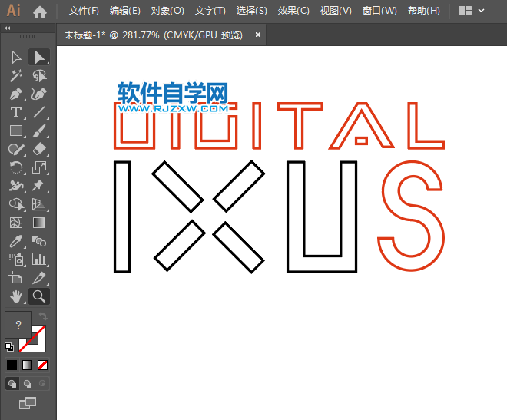
Task: Open the 文件(F) menu
Action: coord(84,11)
